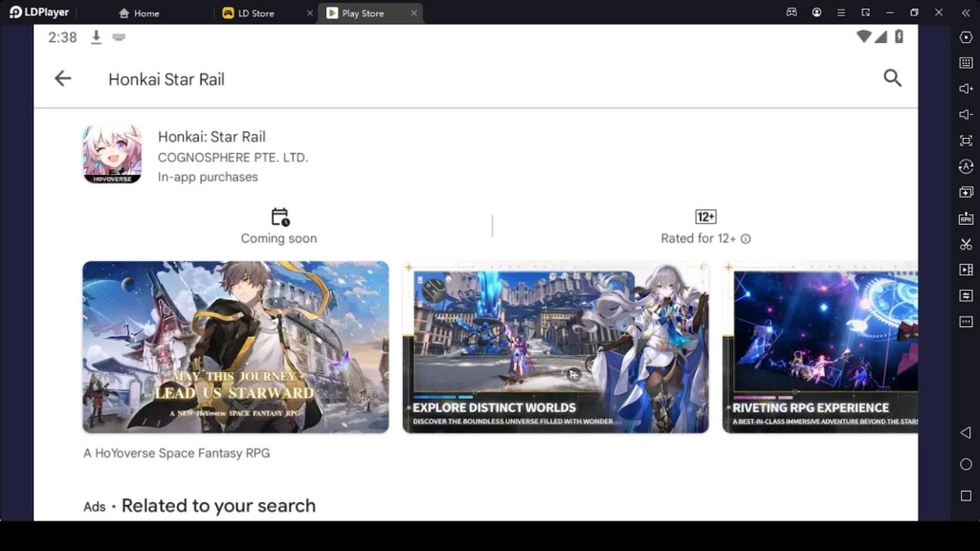
Task: Take a screenshot with scissors icon
Action: coord(966,244)
